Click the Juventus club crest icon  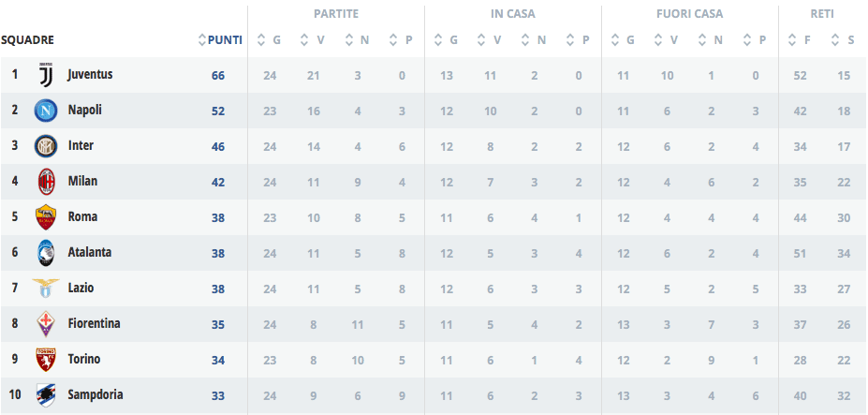pos(46,75)
